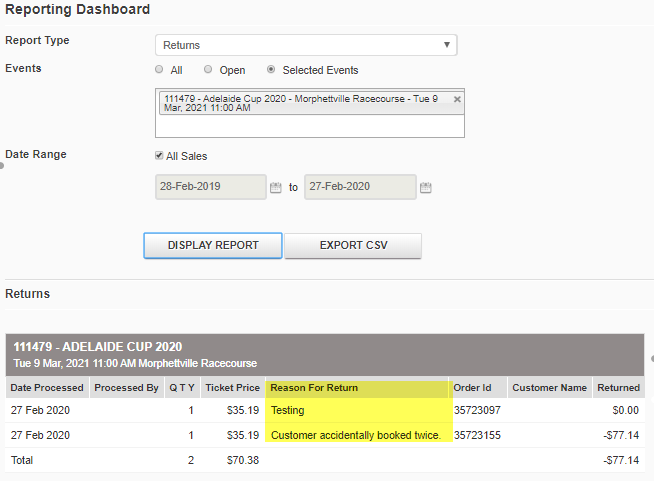
Task: Click the start date field 28-Feb-2019
Action: (211, 186)
